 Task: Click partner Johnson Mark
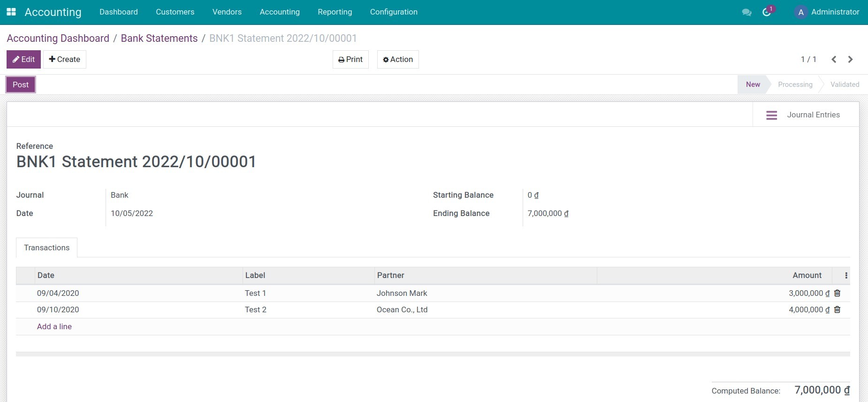402,293
